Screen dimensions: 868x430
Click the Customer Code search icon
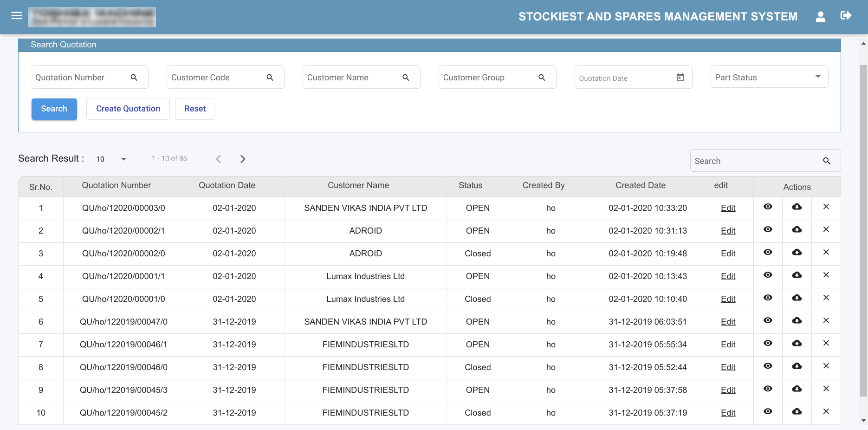(x=270, y=78)
